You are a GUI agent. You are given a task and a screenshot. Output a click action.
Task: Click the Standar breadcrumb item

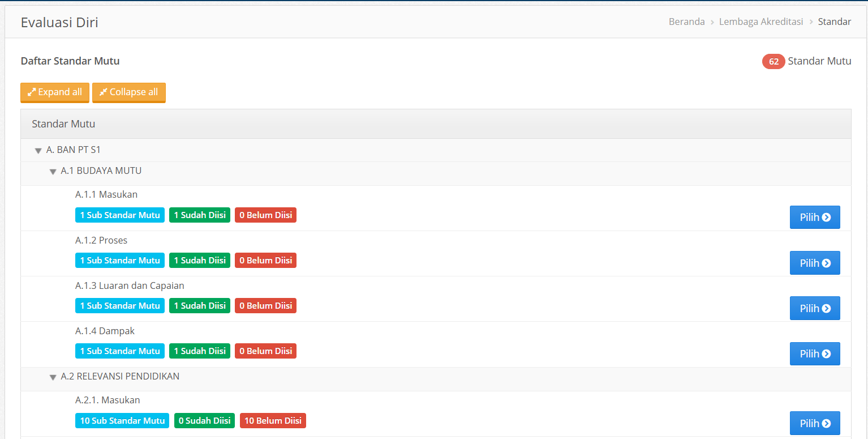[835, 22]
